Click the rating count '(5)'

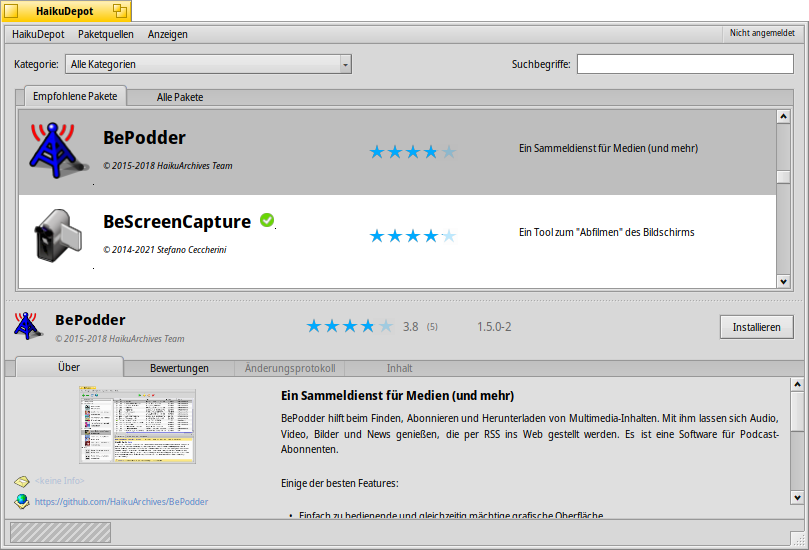[432, 327]
